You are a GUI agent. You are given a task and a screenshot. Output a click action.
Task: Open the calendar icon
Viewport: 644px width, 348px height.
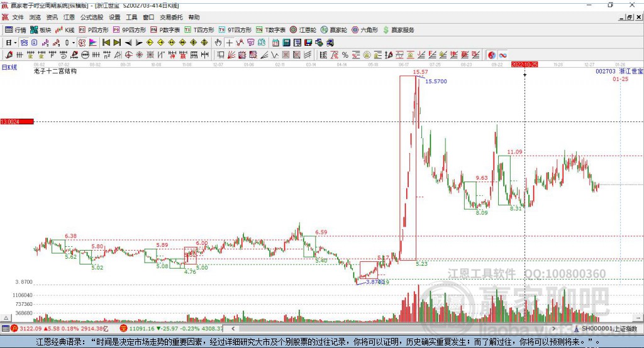point(275,43)
